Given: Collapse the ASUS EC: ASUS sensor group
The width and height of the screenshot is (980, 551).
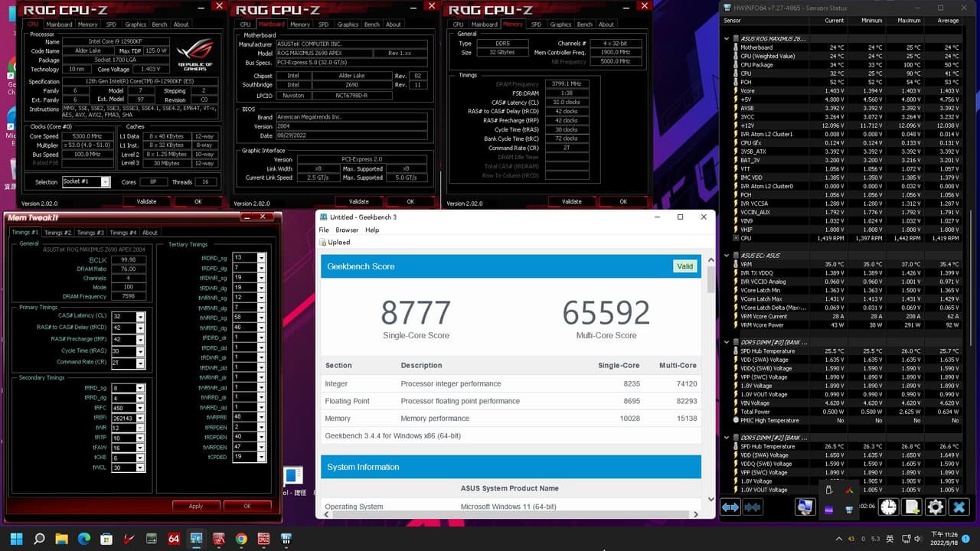Looking at the screenshot, I should pyautogui.click(x=727, y=256).
